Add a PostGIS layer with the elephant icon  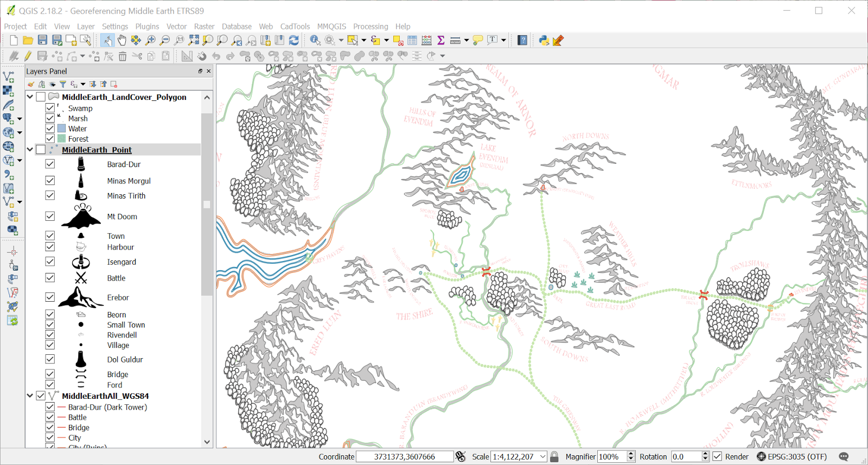click(9, 118)
